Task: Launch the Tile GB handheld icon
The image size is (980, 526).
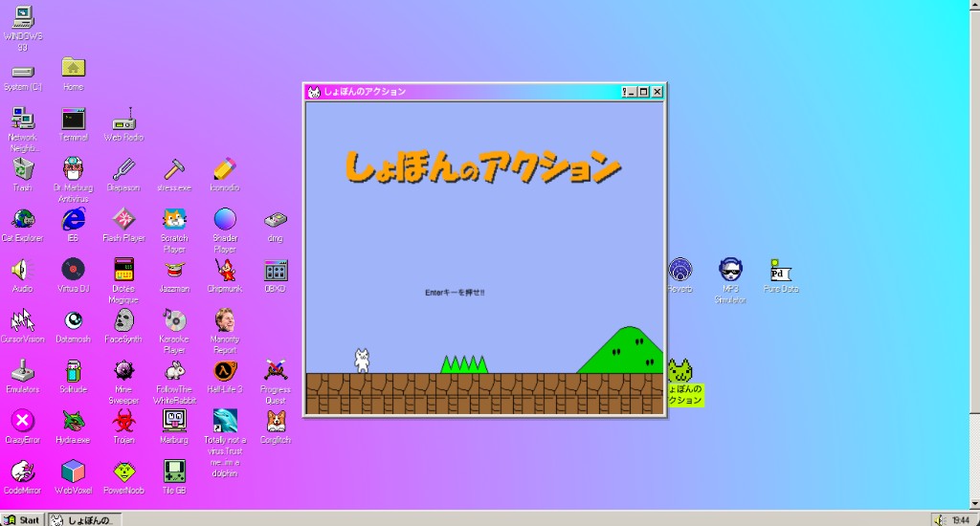Action: tap(174, 471)
